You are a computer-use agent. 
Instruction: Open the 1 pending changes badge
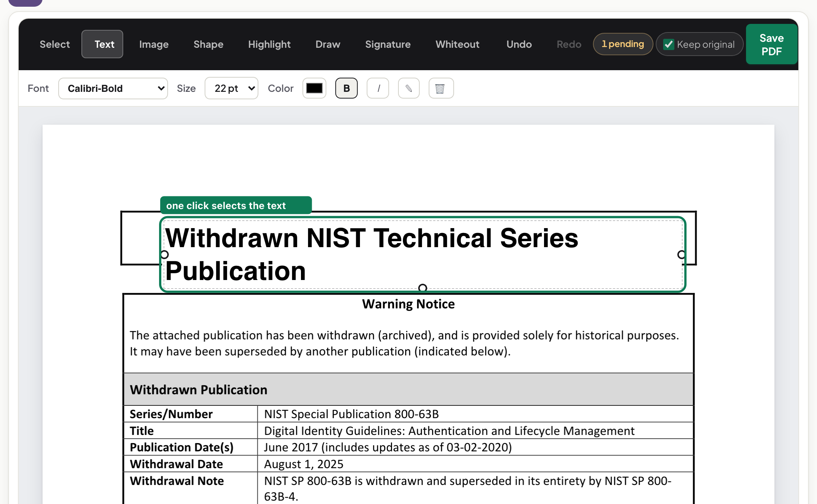coord(623,44)
